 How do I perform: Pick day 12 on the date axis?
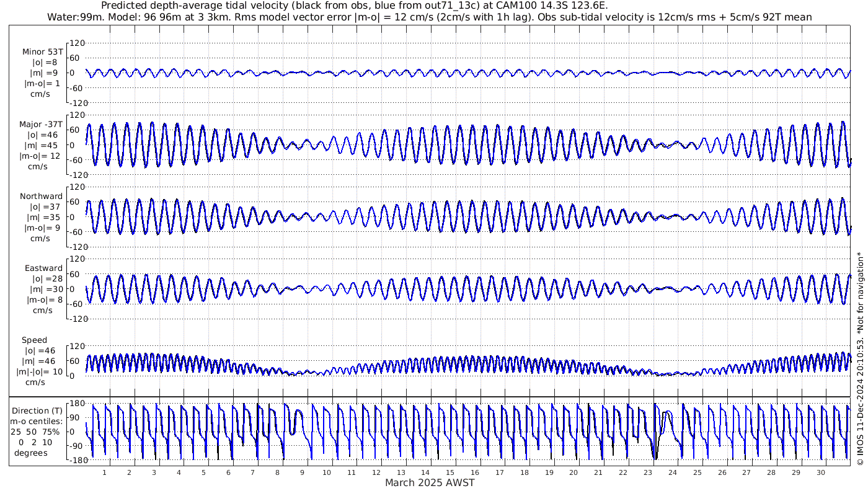376,472
